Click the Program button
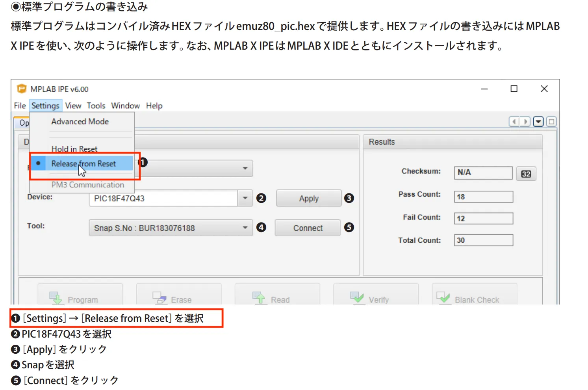 [x=80, y=294]
